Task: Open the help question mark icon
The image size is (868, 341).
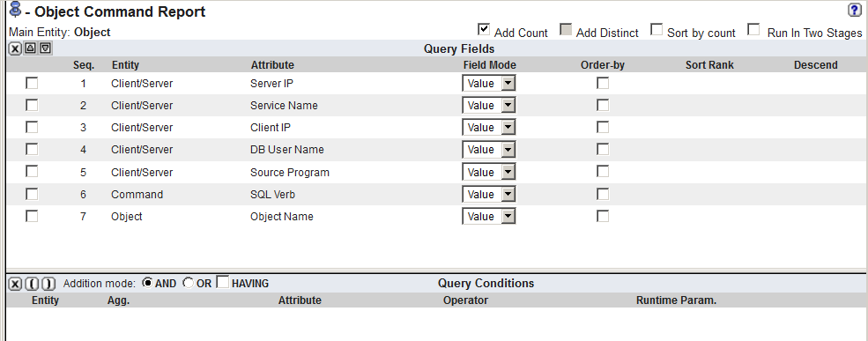Action: (x=854, y=10)
